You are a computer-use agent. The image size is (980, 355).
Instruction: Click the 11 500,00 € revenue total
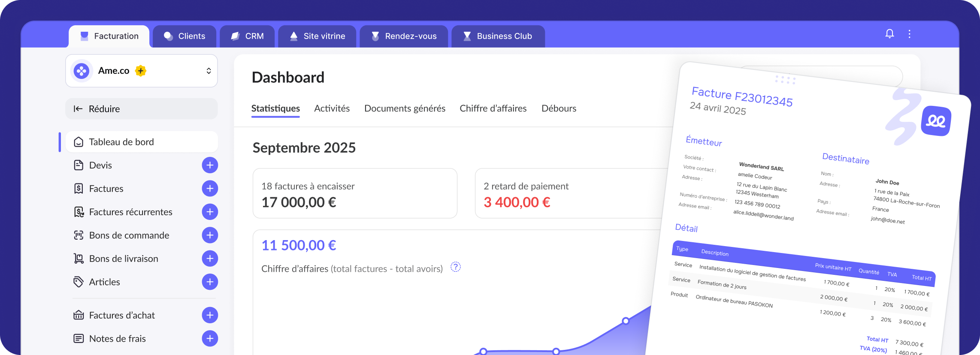(x=299, y=245)
